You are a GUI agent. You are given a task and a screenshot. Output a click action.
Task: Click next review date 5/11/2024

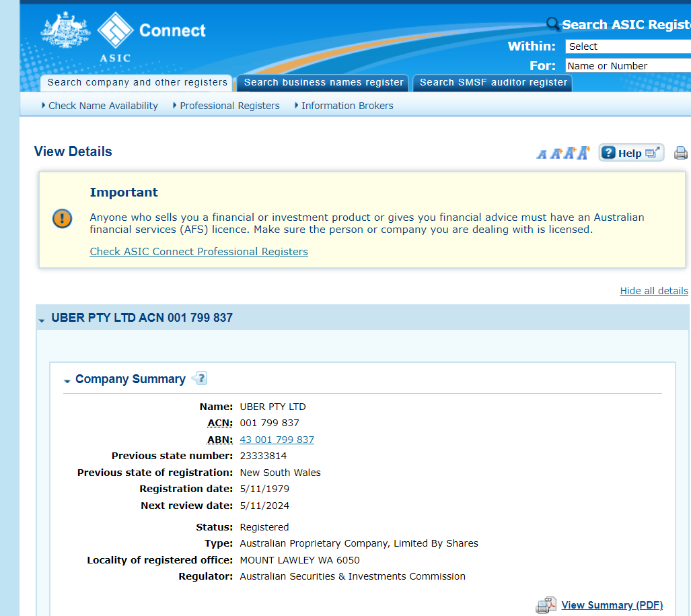pos(264,506)
